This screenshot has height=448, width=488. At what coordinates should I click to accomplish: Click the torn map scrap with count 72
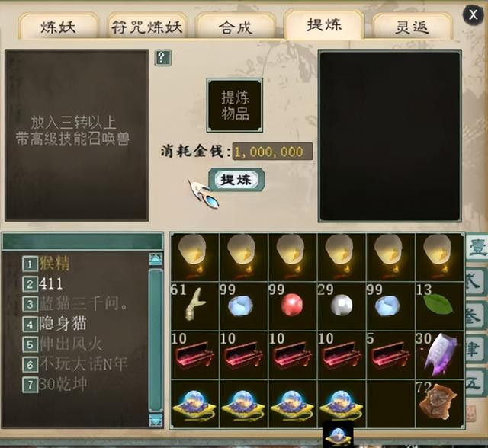coord(439,404)
